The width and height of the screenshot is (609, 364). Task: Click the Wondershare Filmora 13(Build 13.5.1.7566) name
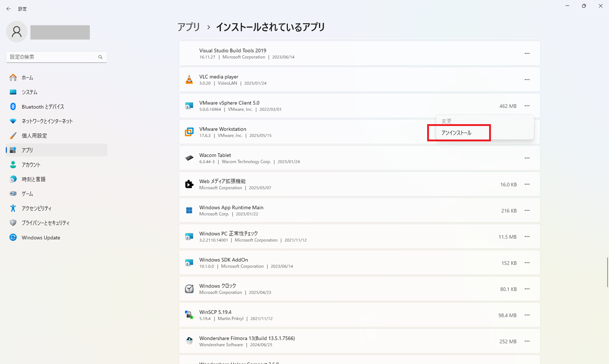coord(247,338)
